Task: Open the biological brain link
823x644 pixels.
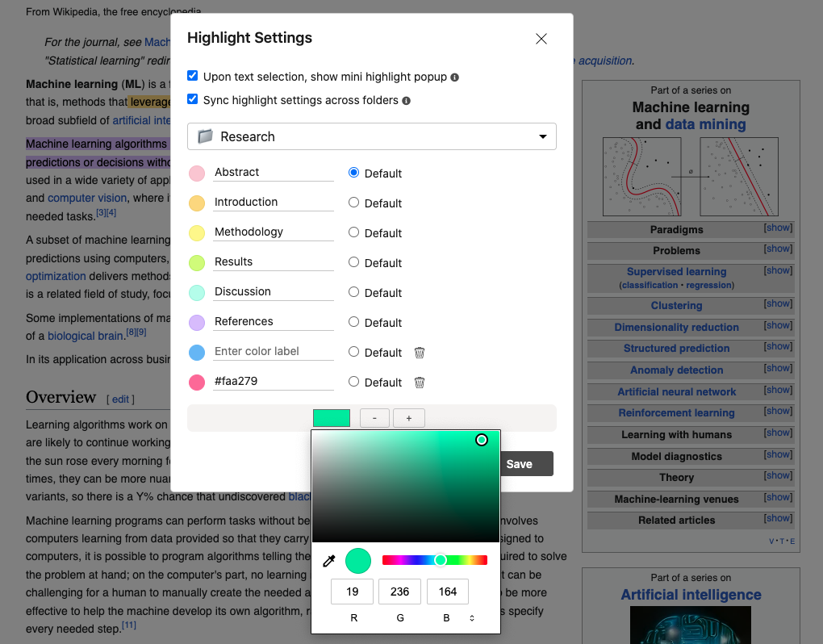Action: (x=86, y=336)
